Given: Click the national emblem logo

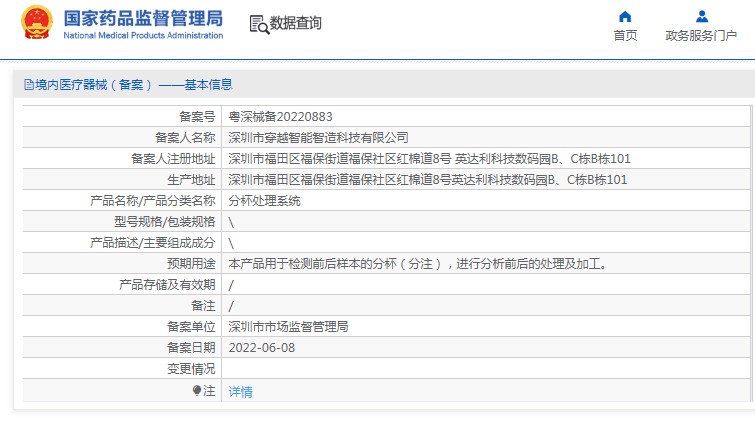Looking at the screenshot, I should click(x=37, y=22).
